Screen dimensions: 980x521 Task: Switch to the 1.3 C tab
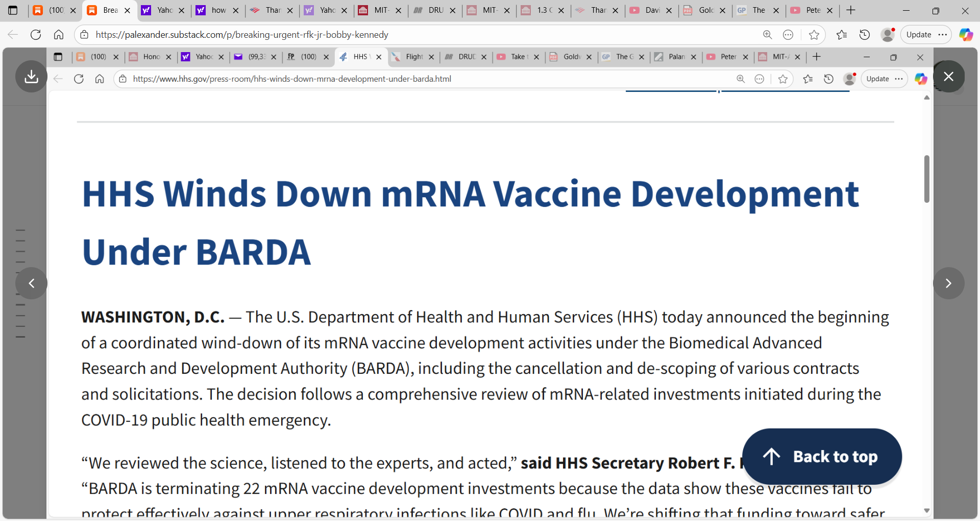(544, 10)
